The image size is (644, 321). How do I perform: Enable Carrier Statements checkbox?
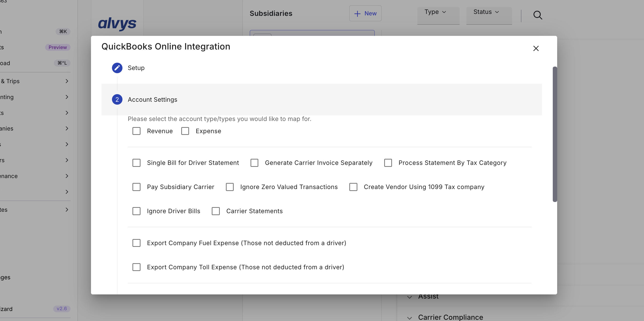coord(215,211)
